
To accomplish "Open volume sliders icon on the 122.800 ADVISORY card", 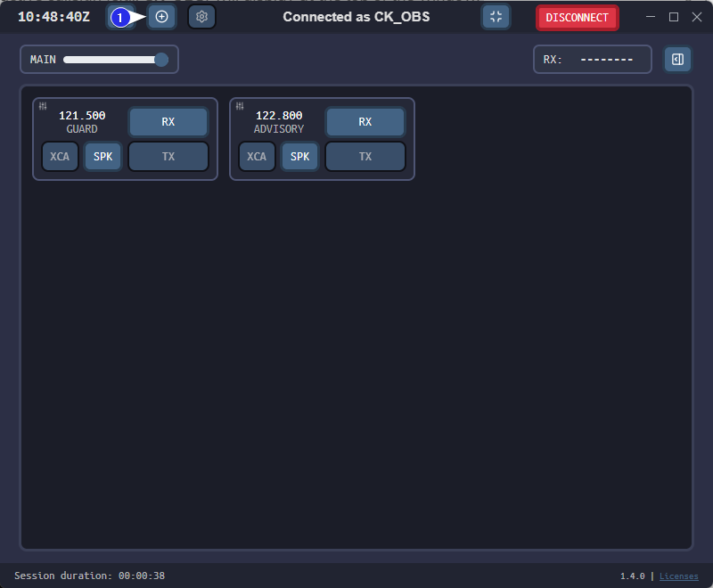I will [240, 106].
